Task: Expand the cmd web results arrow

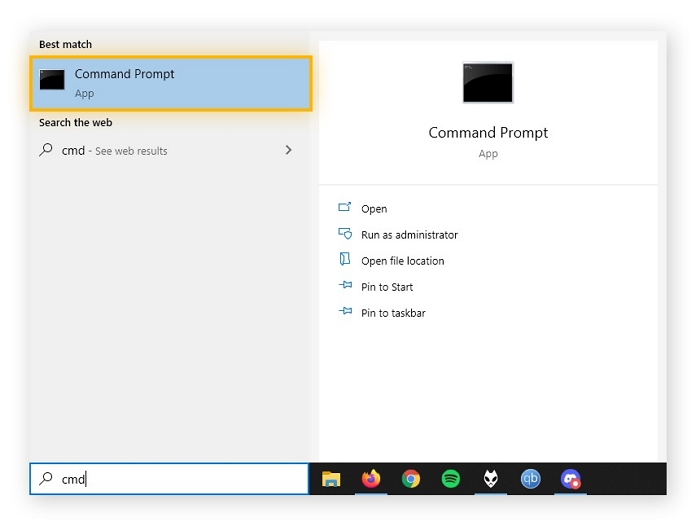Action: pos(288,150)
